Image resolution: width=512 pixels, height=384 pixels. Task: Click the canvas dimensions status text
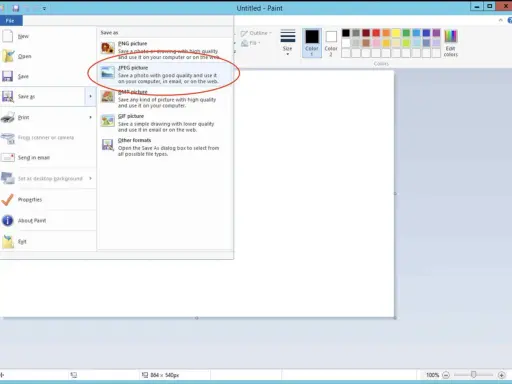pyautogui.click(x=164, y=375)
